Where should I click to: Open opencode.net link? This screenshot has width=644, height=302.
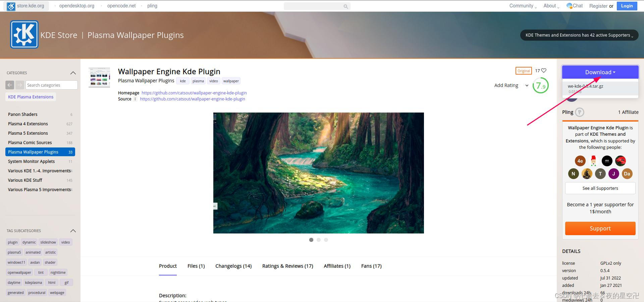[121, 6]
